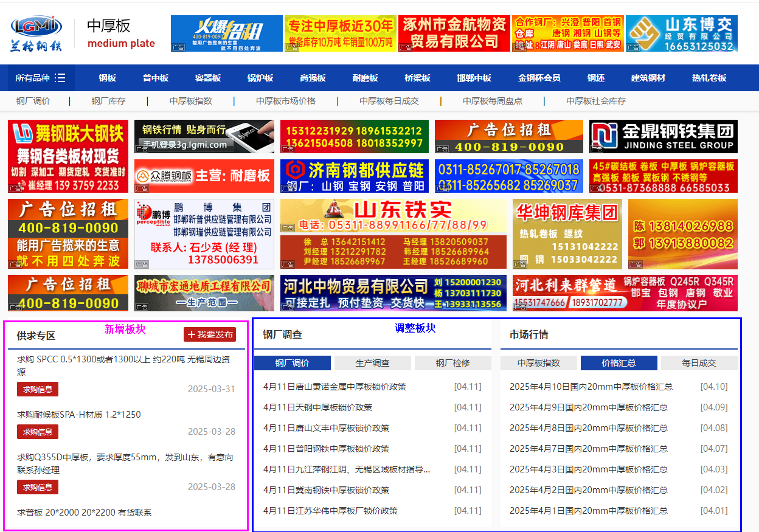Open the 河北中物贸易有限公司 advertisement

click(393, 293)
